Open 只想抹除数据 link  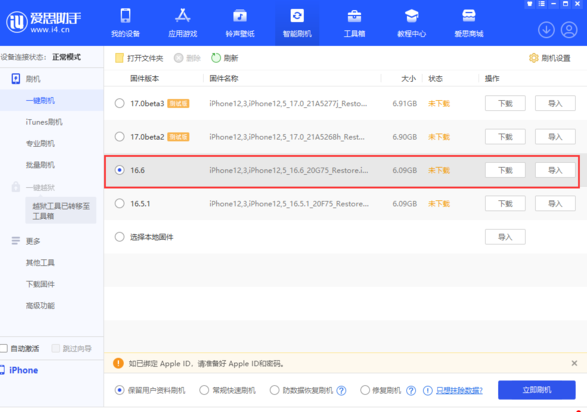pyautogui.click(x=459, y=391)
